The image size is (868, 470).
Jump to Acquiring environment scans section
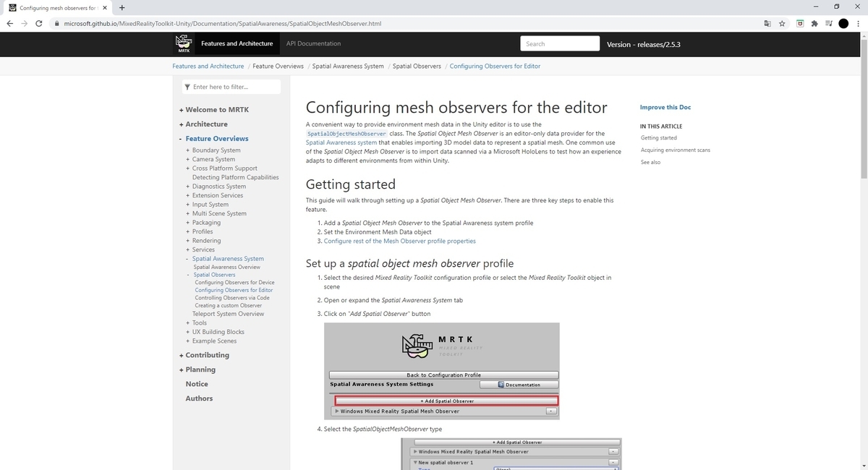[676, 150]
